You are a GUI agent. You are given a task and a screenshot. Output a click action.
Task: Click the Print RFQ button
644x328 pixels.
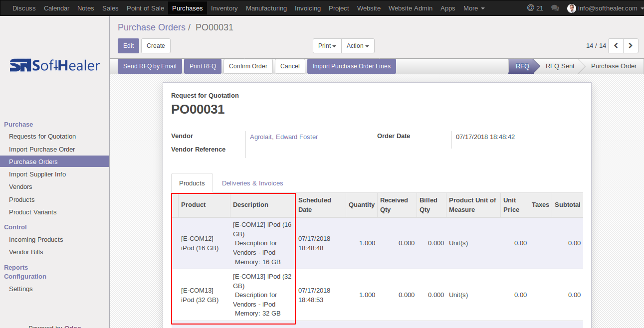point(203,66)
